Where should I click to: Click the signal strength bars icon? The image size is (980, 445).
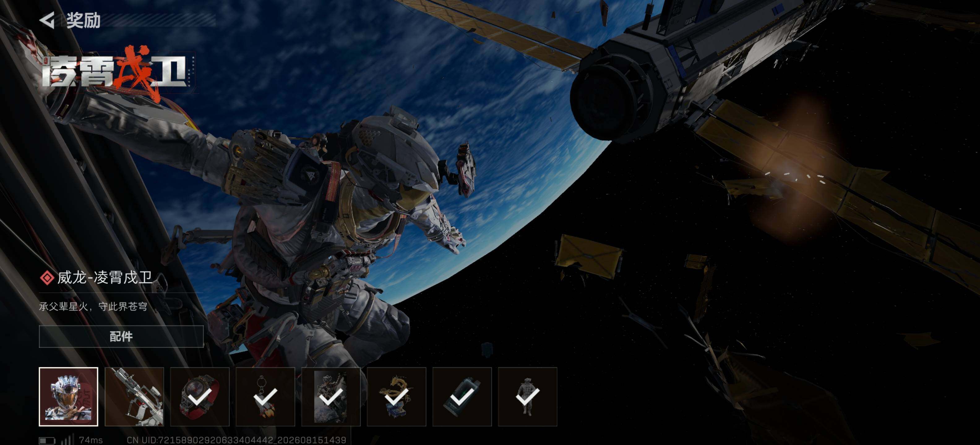(x=68, y=439)
